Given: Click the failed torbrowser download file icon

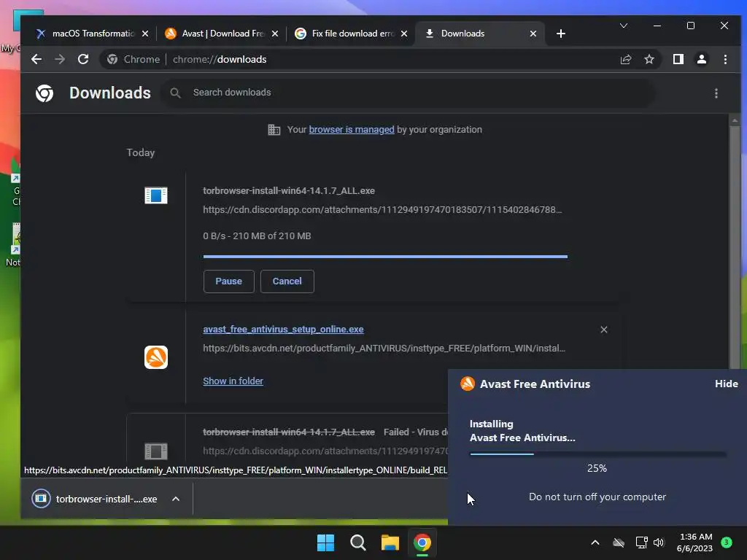Looking at the screenshot, I should coord(156,451).
